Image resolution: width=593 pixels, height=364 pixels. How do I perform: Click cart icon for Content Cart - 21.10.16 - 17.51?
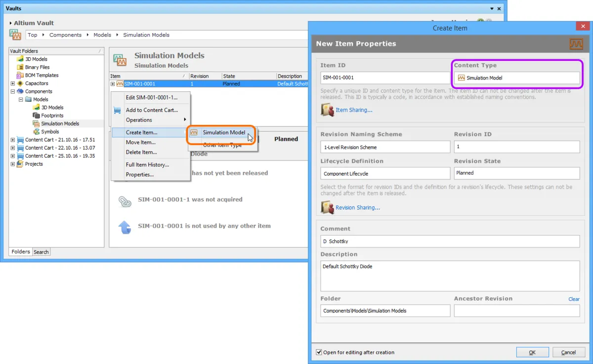click(21, 140)
